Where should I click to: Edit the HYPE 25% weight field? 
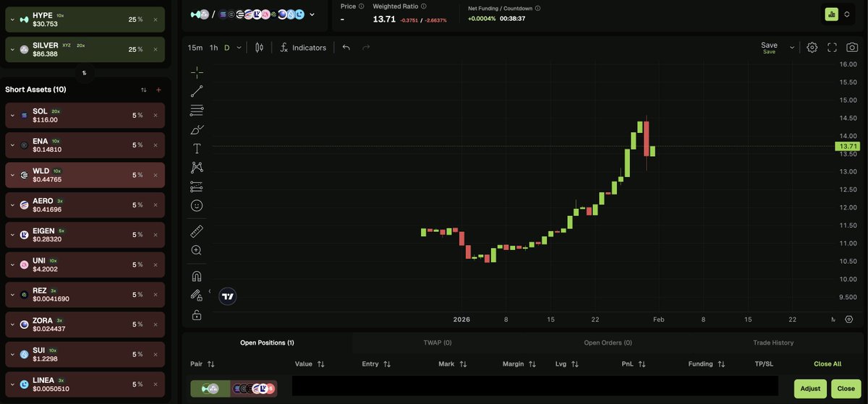pos(135,20)
